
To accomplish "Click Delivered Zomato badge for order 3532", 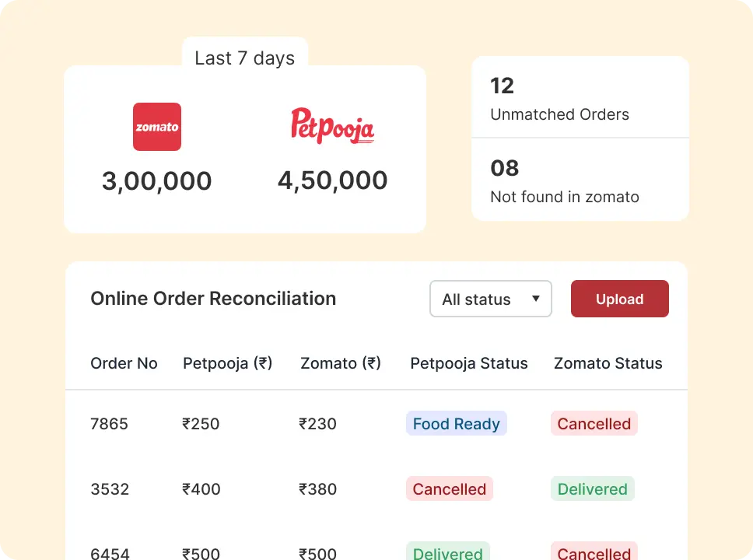I will 592,489.
